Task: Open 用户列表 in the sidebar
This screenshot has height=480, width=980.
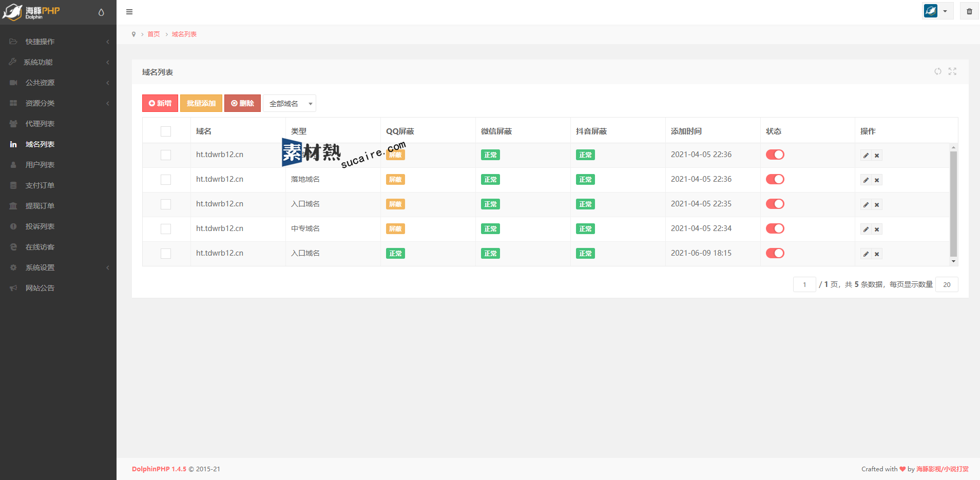Action: coord(40,165)
